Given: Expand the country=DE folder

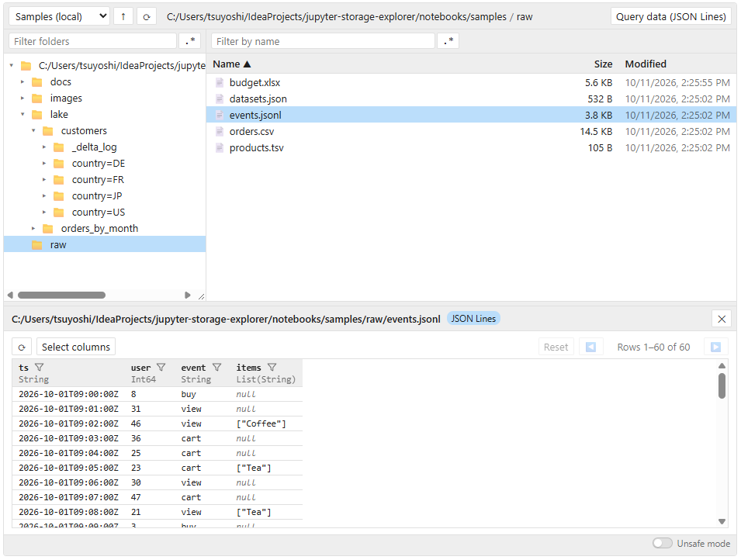Looking at the screenshot, I should point(44,164).
